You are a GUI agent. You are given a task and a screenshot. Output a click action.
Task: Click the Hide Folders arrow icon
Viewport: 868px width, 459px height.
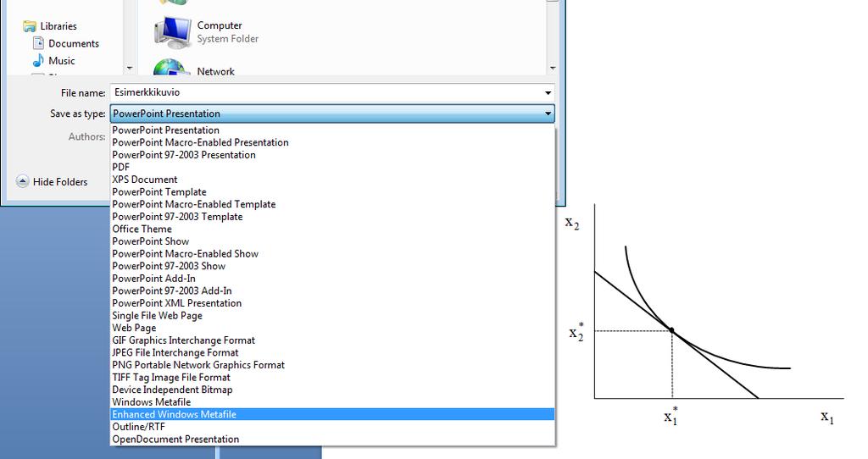pos(23,181)
